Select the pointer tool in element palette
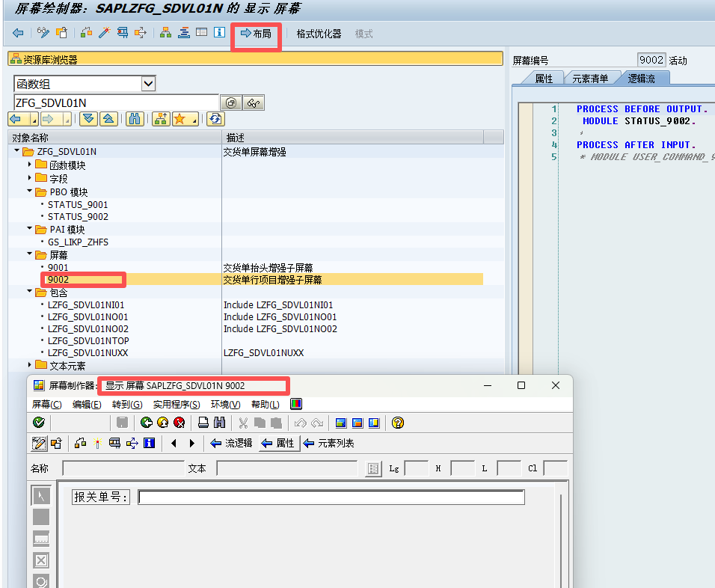 pyautogui.click(x=41, y=496)
